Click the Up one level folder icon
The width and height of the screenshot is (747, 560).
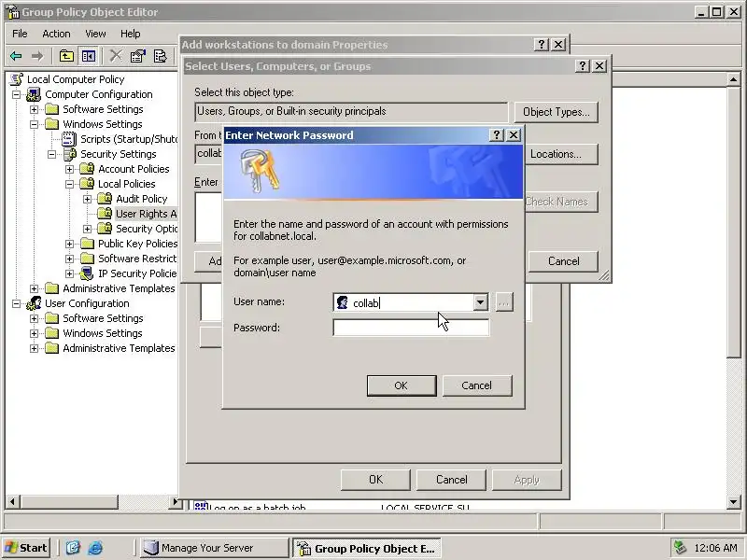click(x=66, y=56)
